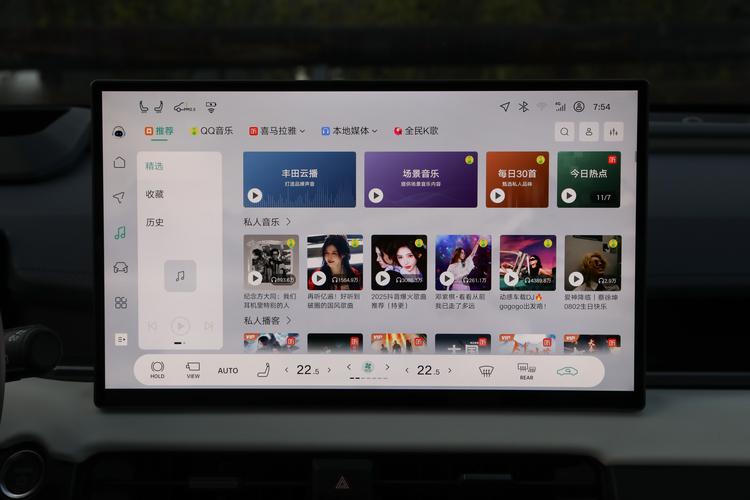Viewport: 750px width, 500px height.
Task: Toggle AUTO climate mode
Action: 228,371
